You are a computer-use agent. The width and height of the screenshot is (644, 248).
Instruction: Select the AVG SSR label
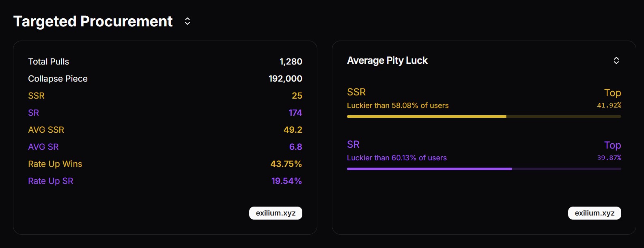pyautogui.click(x=46, y=130)
